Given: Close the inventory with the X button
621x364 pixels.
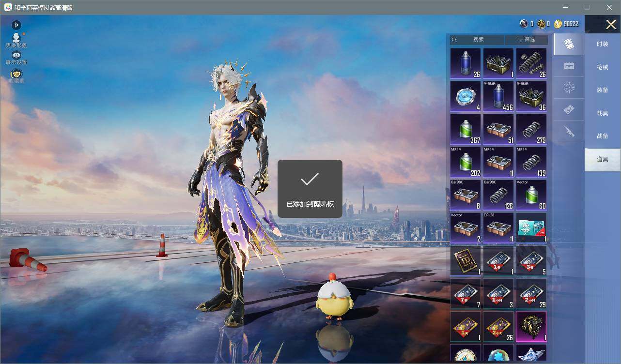Looking at the screenshot, I should pyautogui.click(x=611, y=24).
